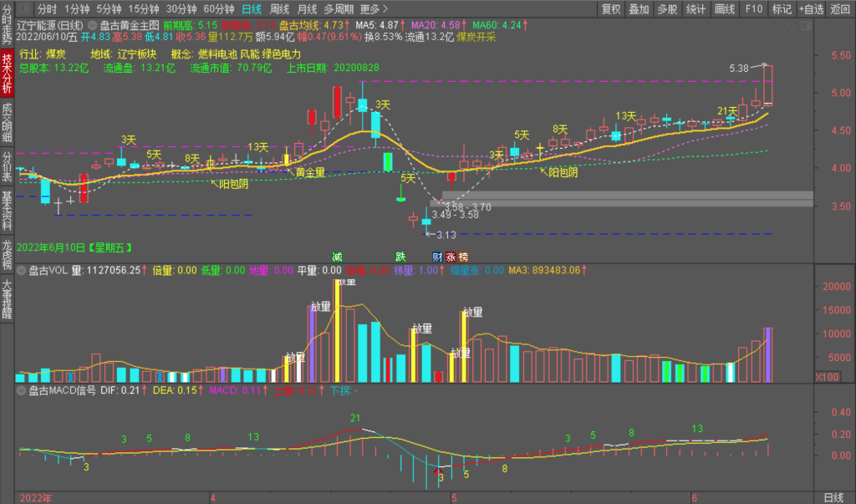856x504 pixels.
Task: Toggle the 复权 price adjustment option
Action: pos(611,9)
